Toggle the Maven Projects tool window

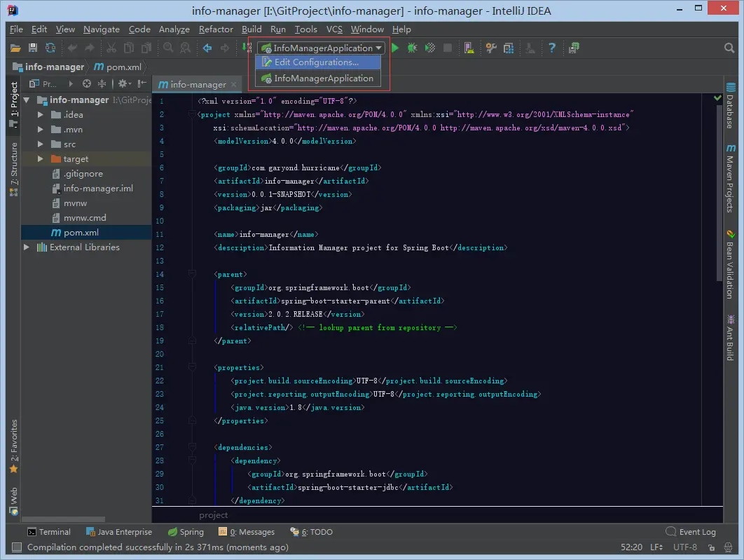click(x=730, y=179)
